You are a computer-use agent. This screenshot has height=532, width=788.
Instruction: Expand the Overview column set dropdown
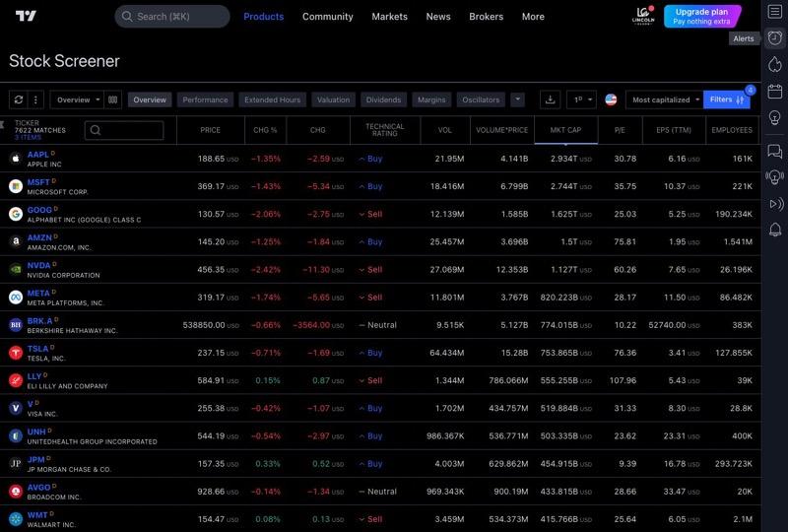[x=78, y=100]
